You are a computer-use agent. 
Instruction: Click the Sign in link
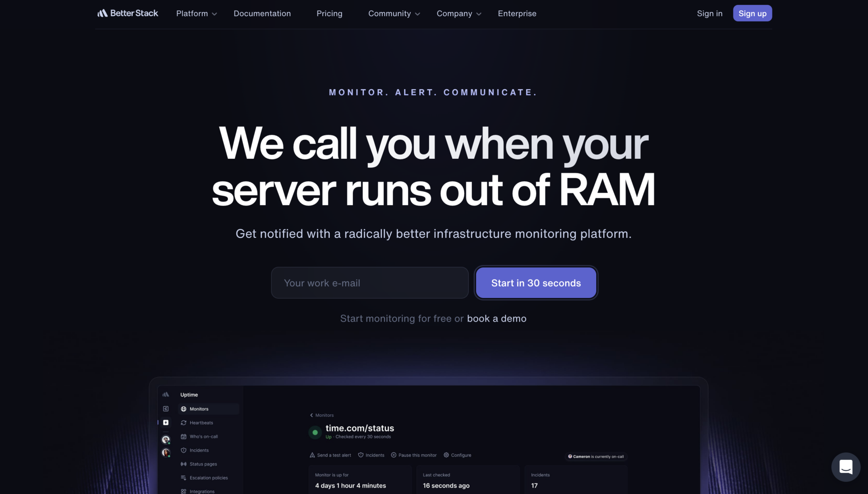709,14
